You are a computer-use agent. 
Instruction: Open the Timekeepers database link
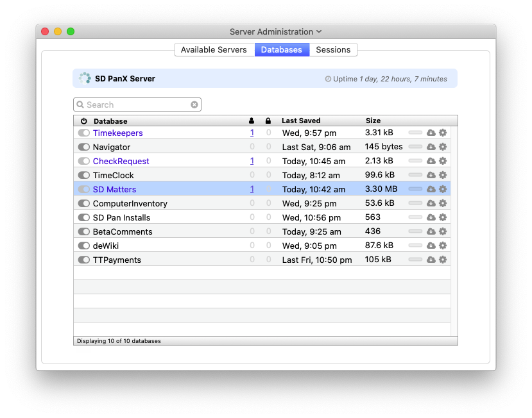pos(117,133)
